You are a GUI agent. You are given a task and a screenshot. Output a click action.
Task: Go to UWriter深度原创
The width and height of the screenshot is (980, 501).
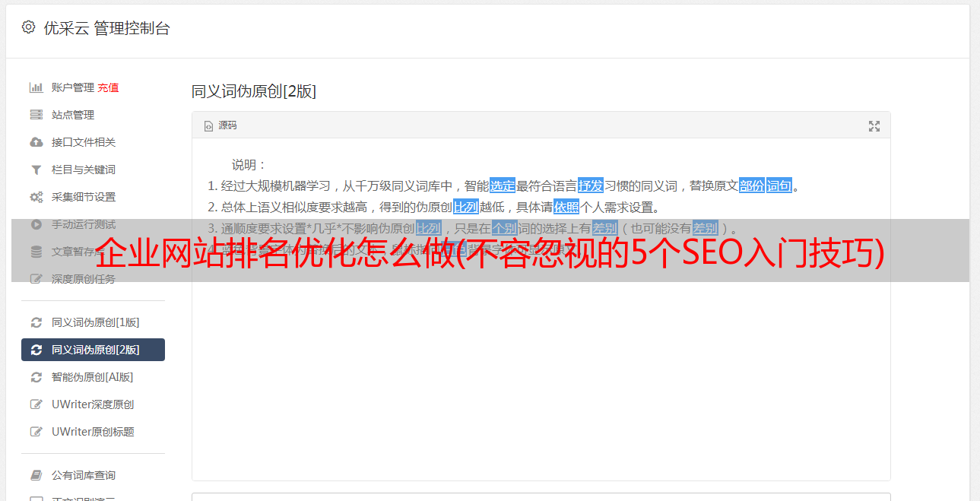pos(93,404)
